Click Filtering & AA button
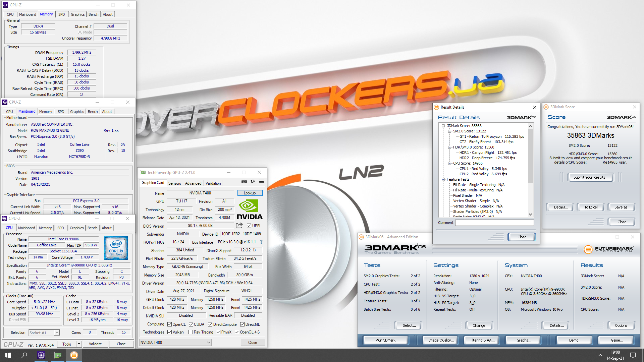This screenshot has height=362, width=644. [x=482, y=340]
